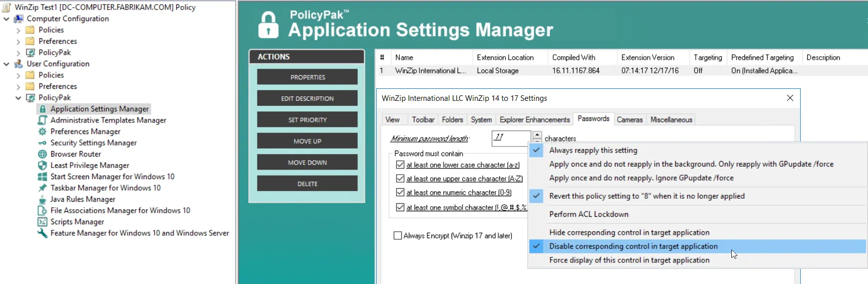Toggle Revert this policy setting to "8" option
This screenshot has width=868, height=284.
[x=697, y=196]
